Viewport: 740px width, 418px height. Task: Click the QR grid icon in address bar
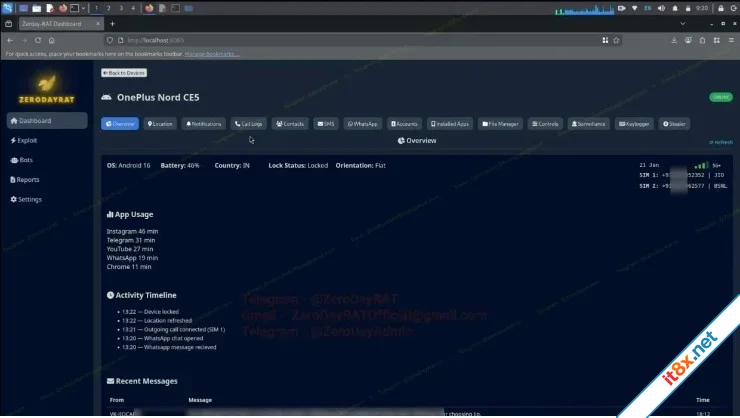pos(605,40)
